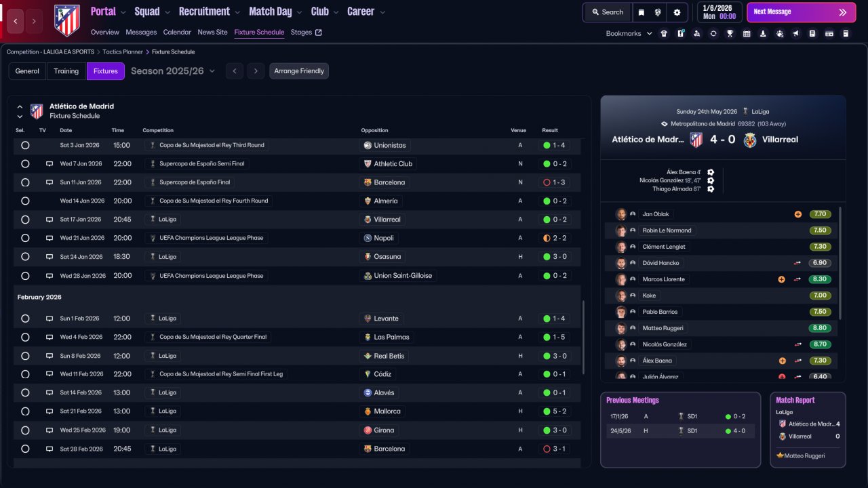This screenshot has width=868, height=488.
Task: Select the radio button for Athletic Club fixture
Action: pyautogui.click(x=25, y=164)
